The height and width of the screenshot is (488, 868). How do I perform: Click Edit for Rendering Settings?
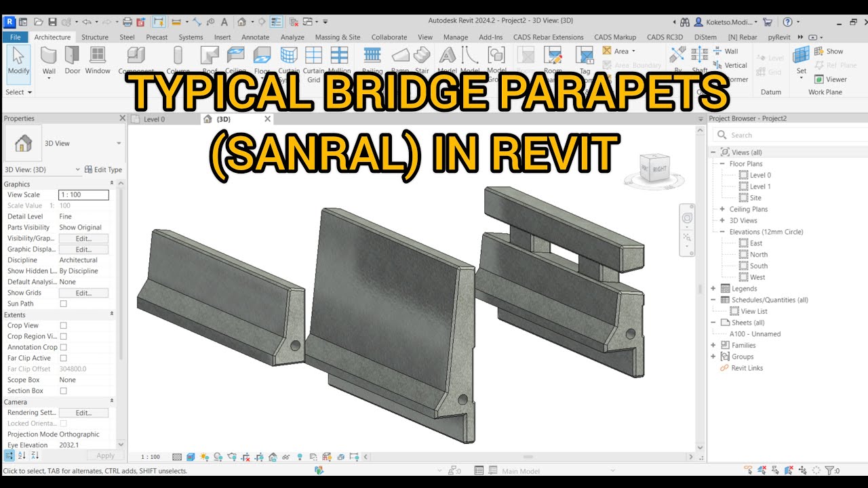click(x=83, y=413)
